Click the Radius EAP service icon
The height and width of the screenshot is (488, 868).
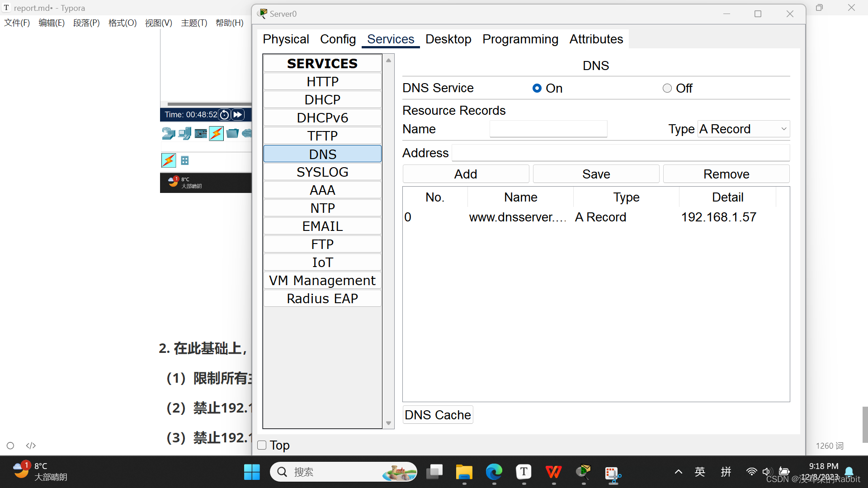click(x=322, y=298)
